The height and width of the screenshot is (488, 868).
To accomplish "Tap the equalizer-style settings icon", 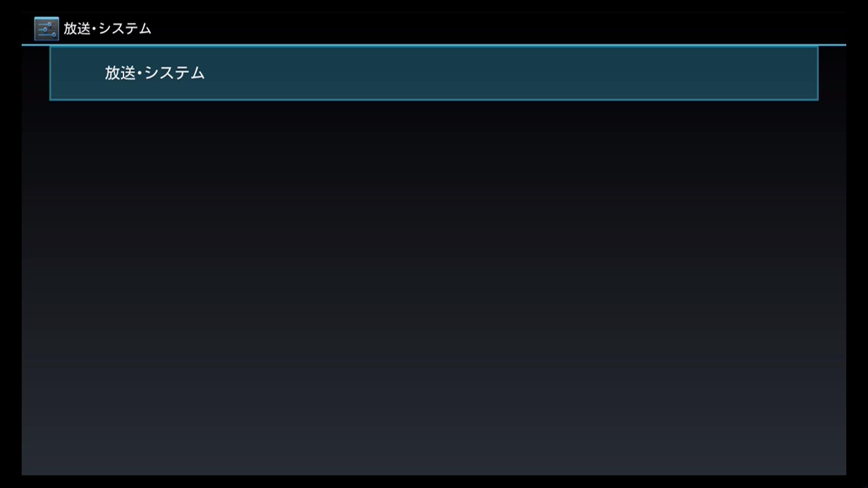I will pyautogui.click(x=47, y=29).
